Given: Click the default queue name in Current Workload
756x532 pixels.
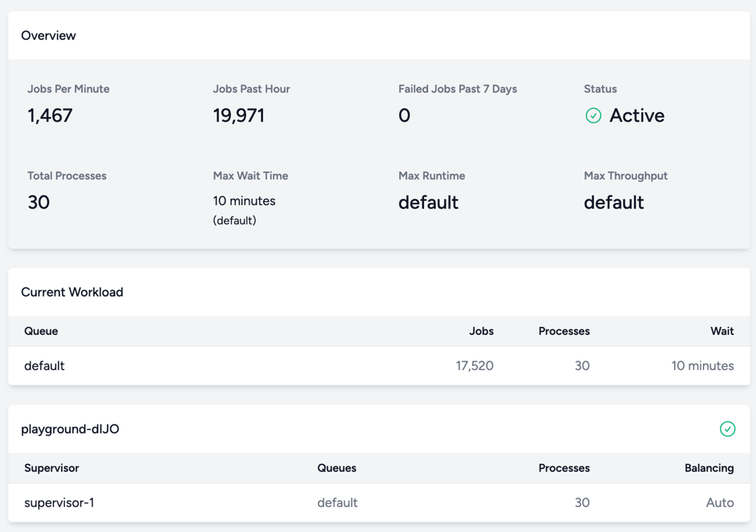Looking at the screenshot, I should 44,365.
